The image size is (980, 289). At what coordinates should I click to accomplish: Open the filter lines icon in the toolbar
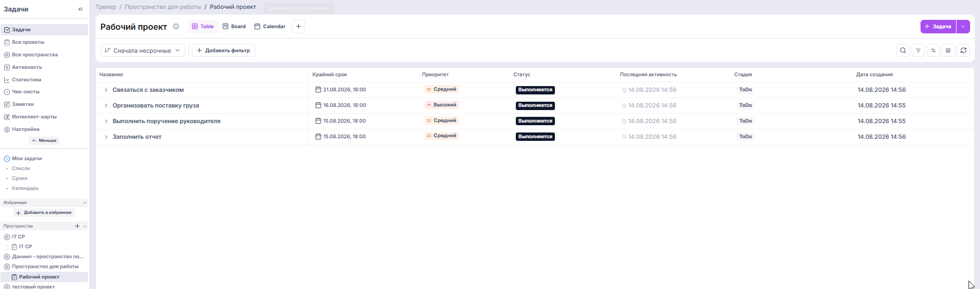coord(918,51)
